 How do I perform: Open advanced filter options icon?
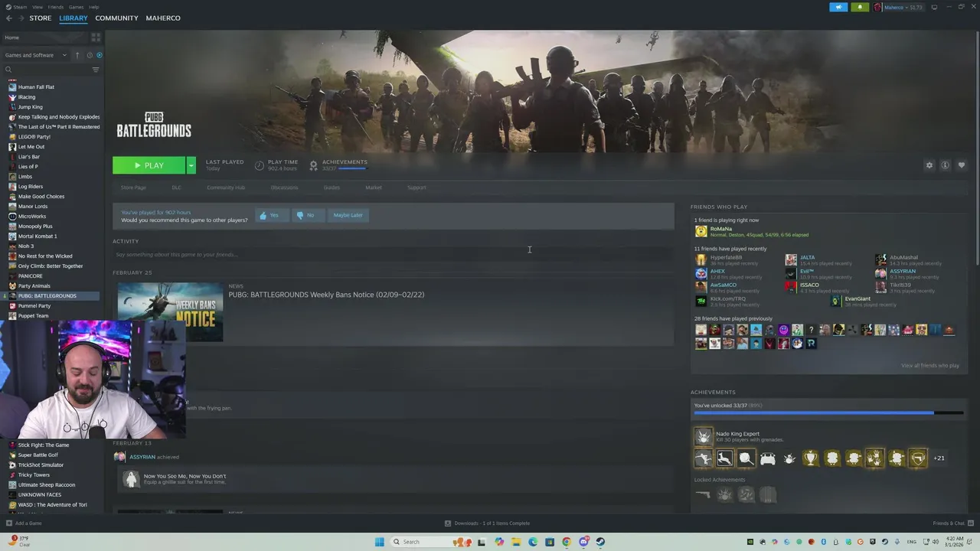pos(96,70)
